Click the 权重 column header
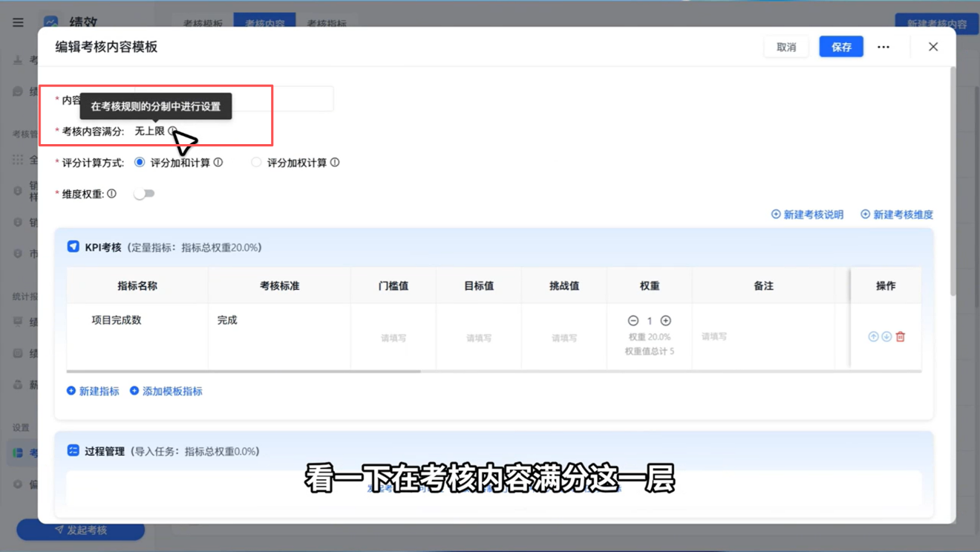 click(650, 285)
